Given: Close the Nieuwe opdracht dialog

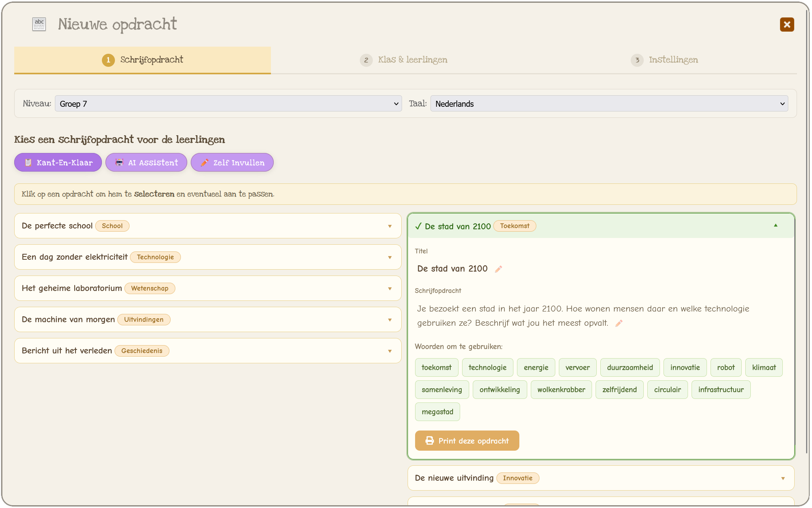Looking at the screenshot, I should click(787, 25).
